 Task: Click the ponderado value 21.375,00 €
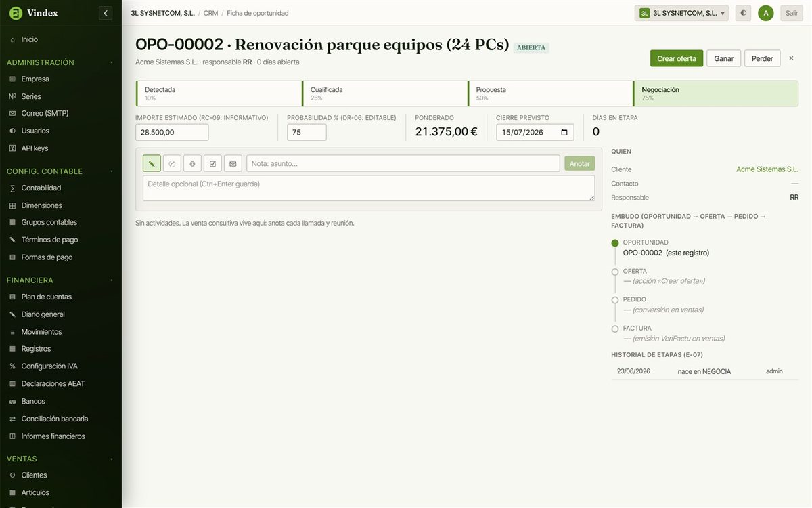pos(446,132)
